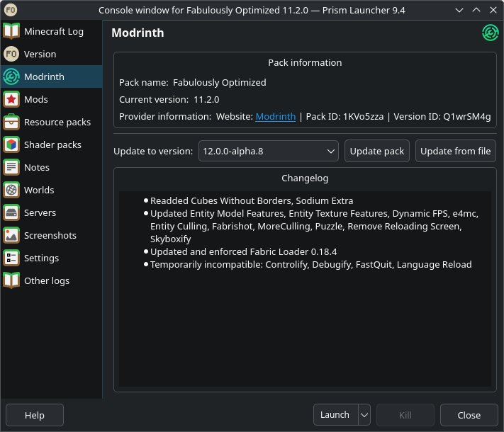
Task: Click the Help button
Action: click(x=35, y=415)
